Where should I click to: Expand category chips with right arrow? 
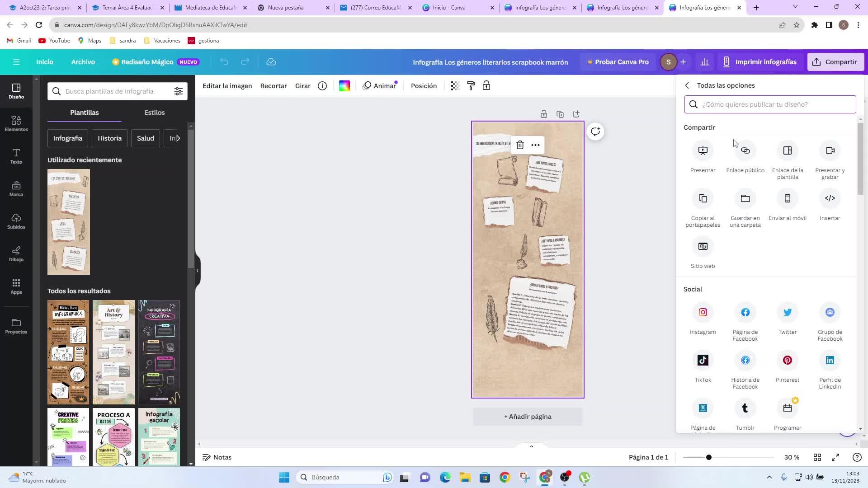(178, 138)
